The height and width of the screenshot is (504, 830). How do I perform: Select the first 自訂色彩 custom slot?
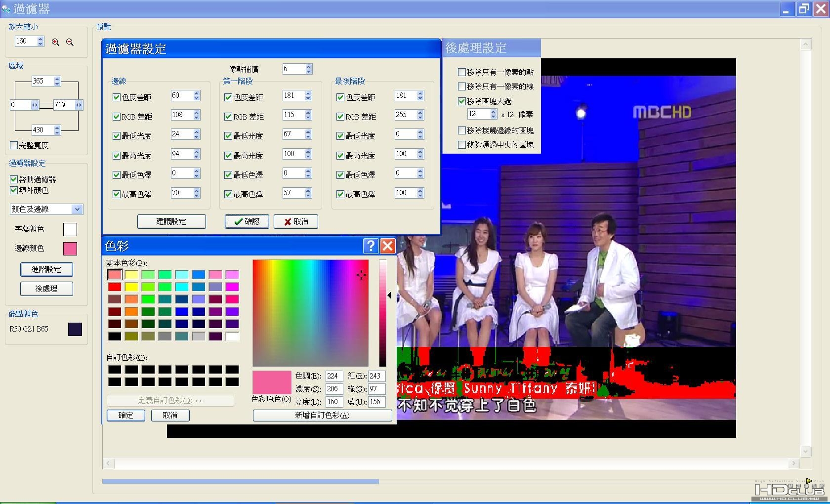click(x=115, y=370)
